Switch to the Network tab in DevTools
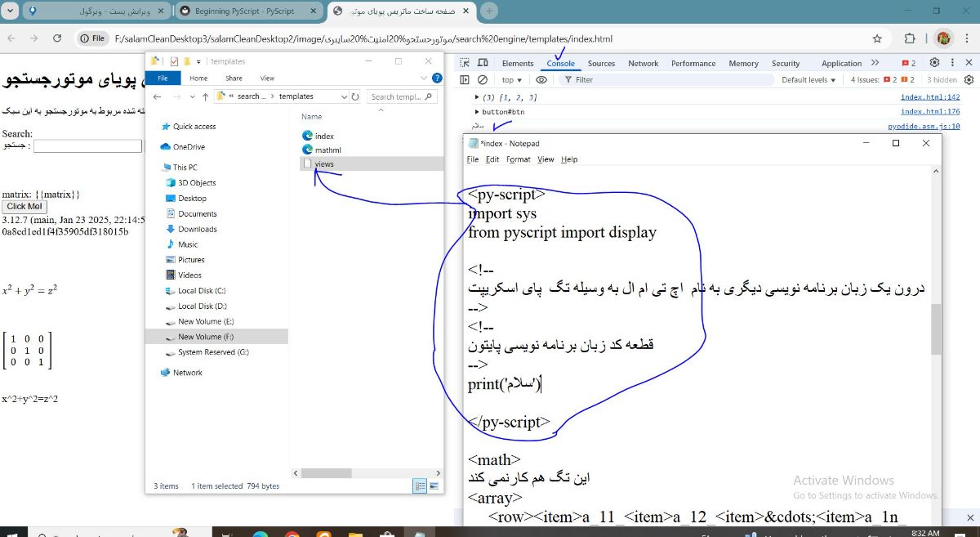 coord(643,62)
